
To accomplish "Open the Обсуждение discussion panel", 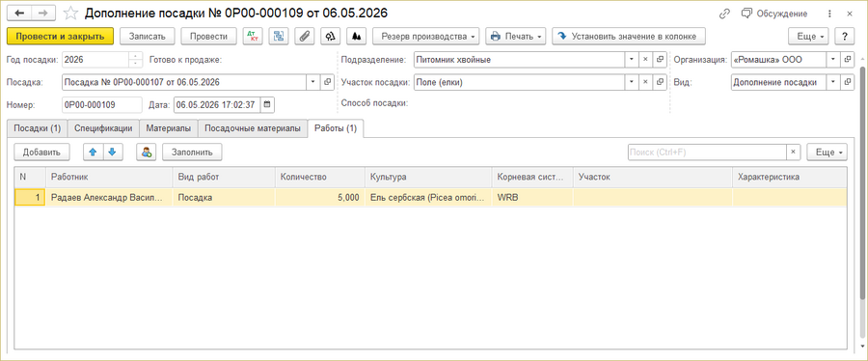I will tap(773, 14).
